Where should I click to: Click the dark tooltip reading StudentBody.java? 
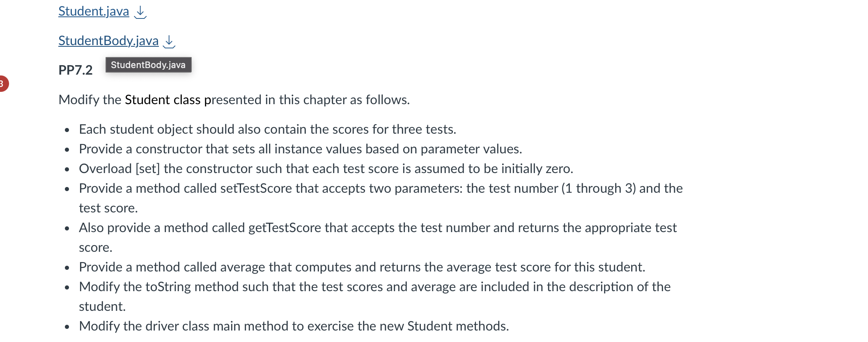pos(148,65)
